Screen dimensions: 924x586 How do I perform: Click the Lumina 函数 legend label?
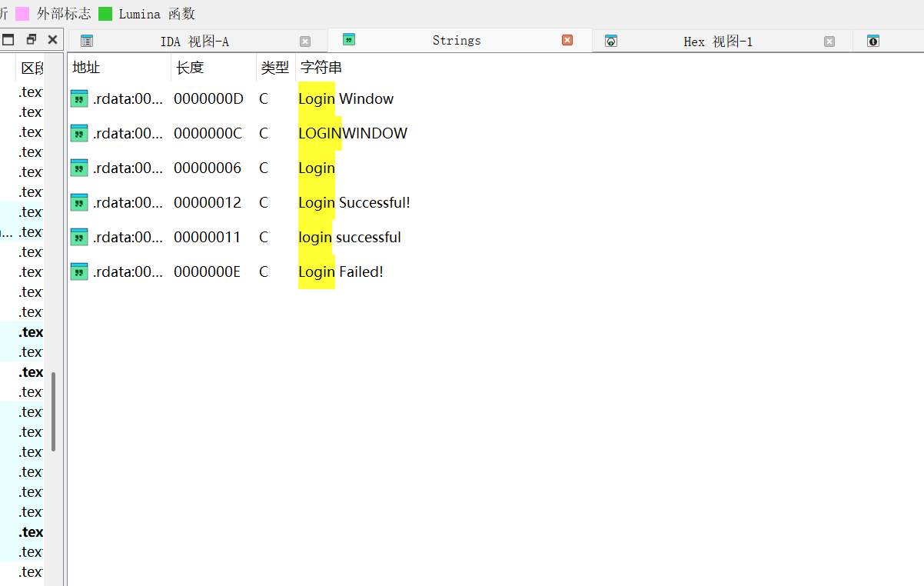click(x=157, y=14)
